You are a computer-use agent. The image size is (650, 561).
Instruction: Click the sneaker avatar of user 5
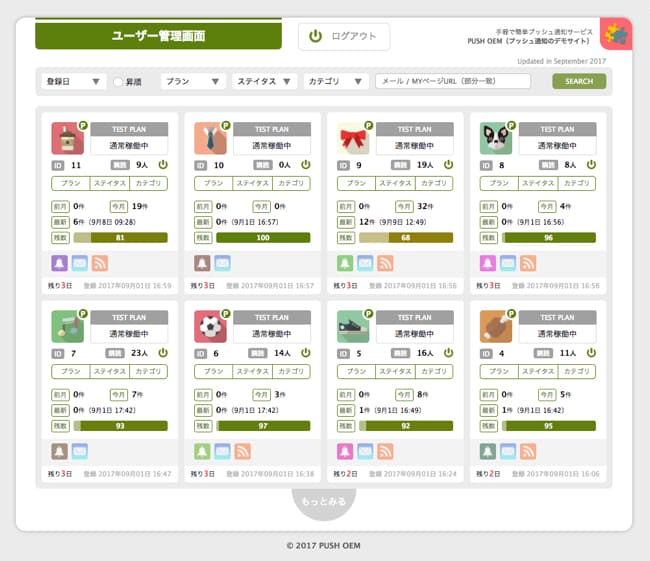click(x=353, y=326)
